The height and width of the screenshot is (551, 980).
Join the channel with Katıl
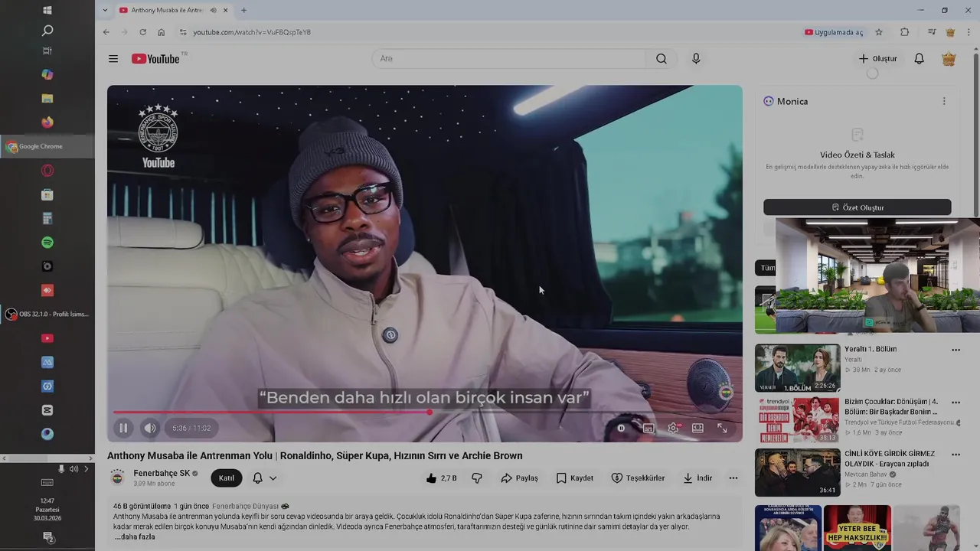[227, 478]
